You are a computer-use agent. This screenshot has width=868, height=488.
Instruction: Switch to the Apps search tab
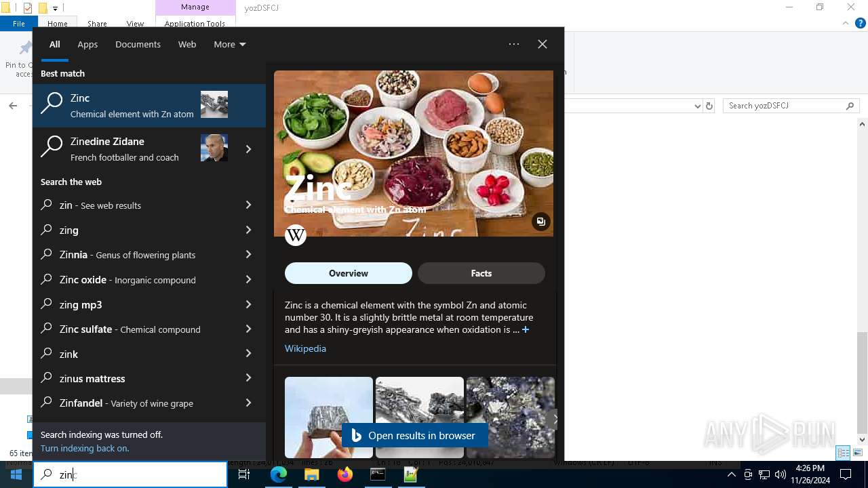point(87,44)
